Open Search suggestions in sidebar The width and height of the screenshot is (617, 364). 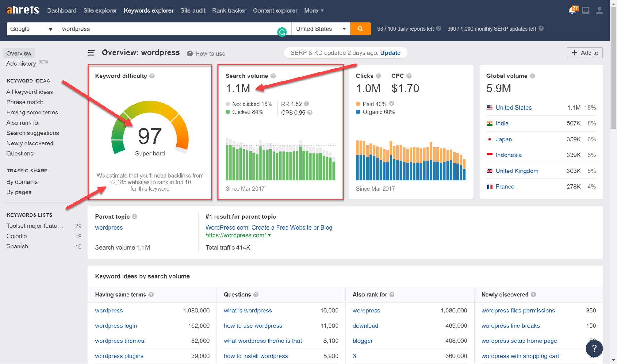(32, 133)
